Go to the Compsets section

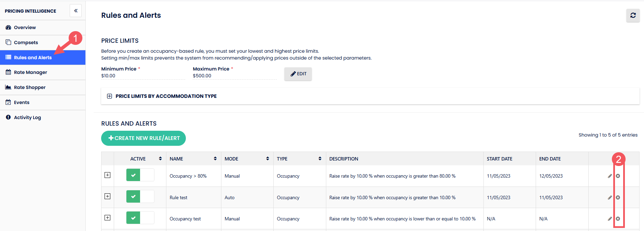[26, 42]
